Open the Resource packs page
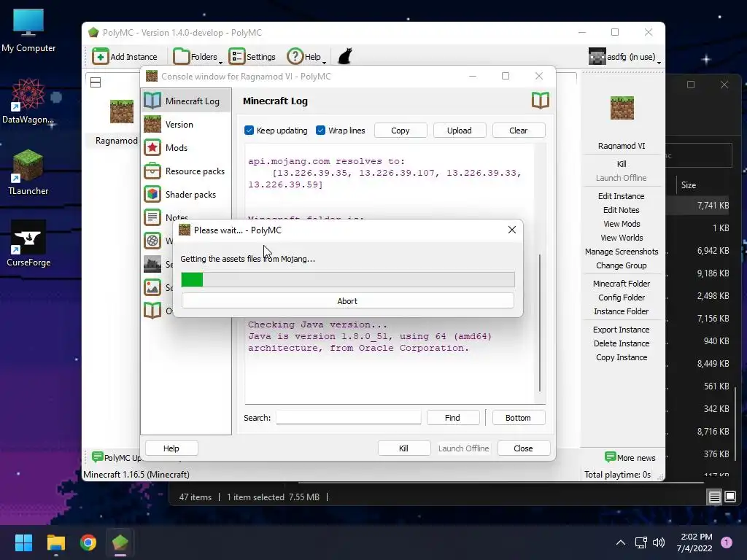Image resolution: width=747 pixels, height=560 pixels. tap(186, 171)
